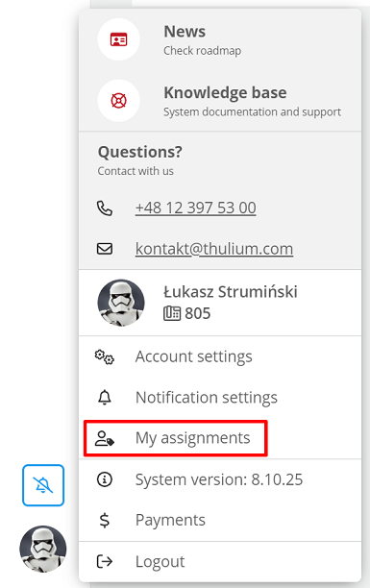Open kontakt@thulium.com email link
This screenshot has height=588, width=370.
coord(214,249)
